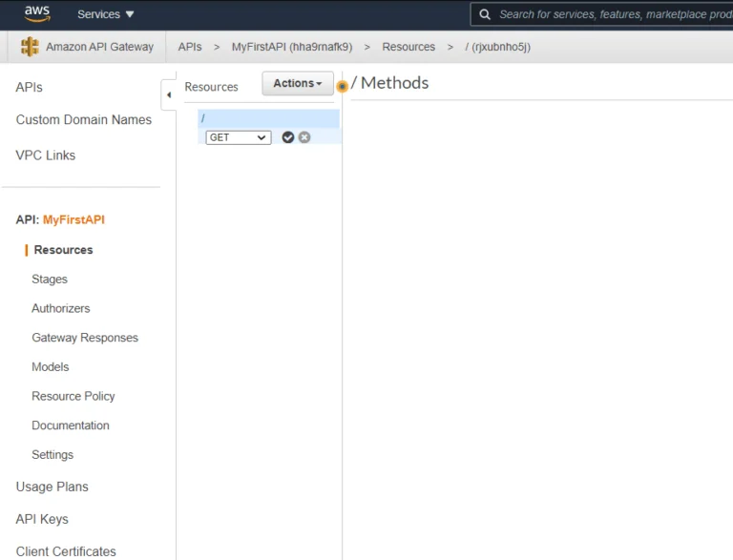Image resolution: width=733 pixels, height=560 pixels.
Task: Cancel method creation with the X icon
Action: tap(304, 137)
